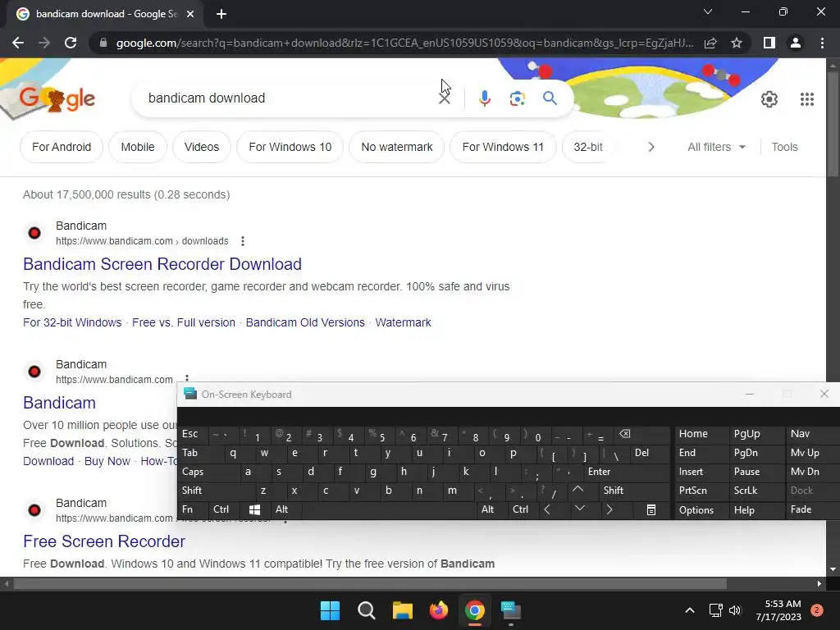Open Chrome side panel icon

point(769,43)
